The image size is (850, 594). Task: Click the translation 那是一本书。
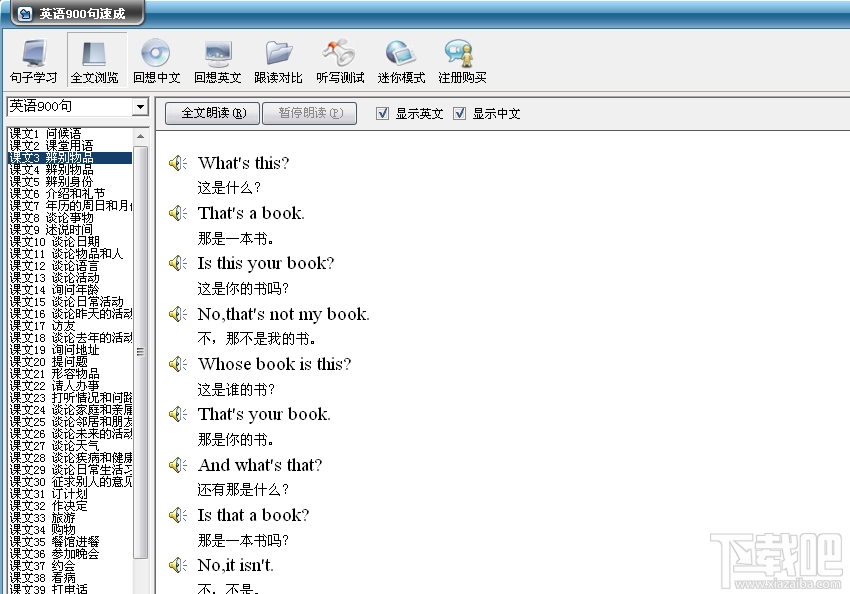pyautogui.click(x=236, y=238)
